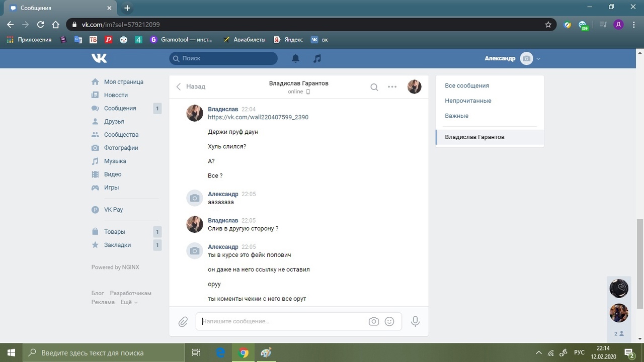Click the VK logo in header
Screen dimensions: 644x362
pyautogui.click(x=99, y=58)
